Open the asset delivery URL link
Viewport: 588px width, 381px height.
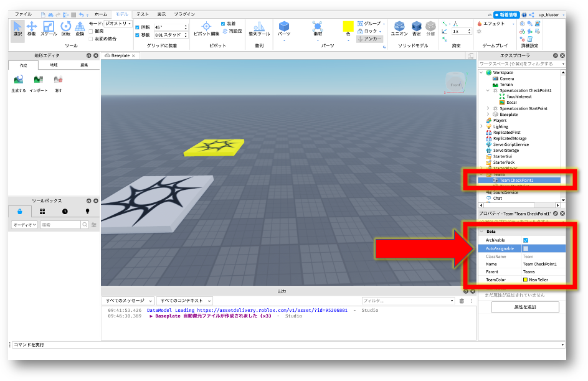coord(272,311)
